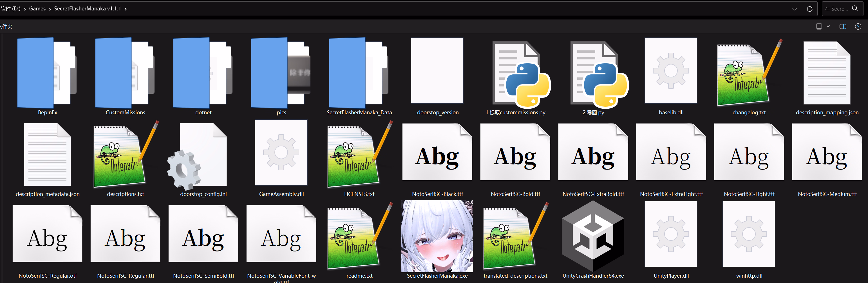Toggle the preview pane button

coord(842,26)
